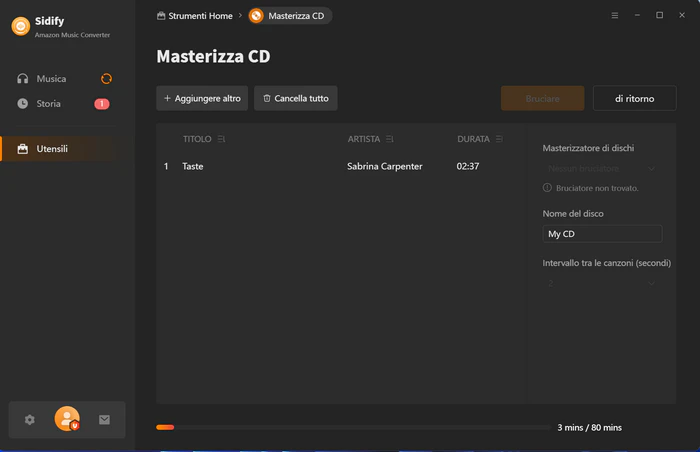The image size is (700, 452).
Task: Select the track titled Taste
Action: pyautogui.click(x=193, y=167)
